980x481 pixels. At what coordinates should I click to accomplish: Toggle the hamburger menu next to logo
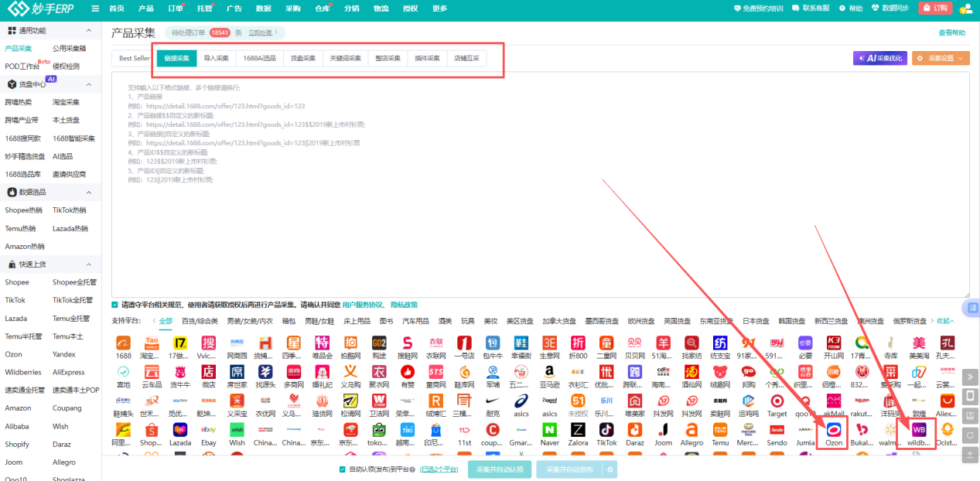94,9
